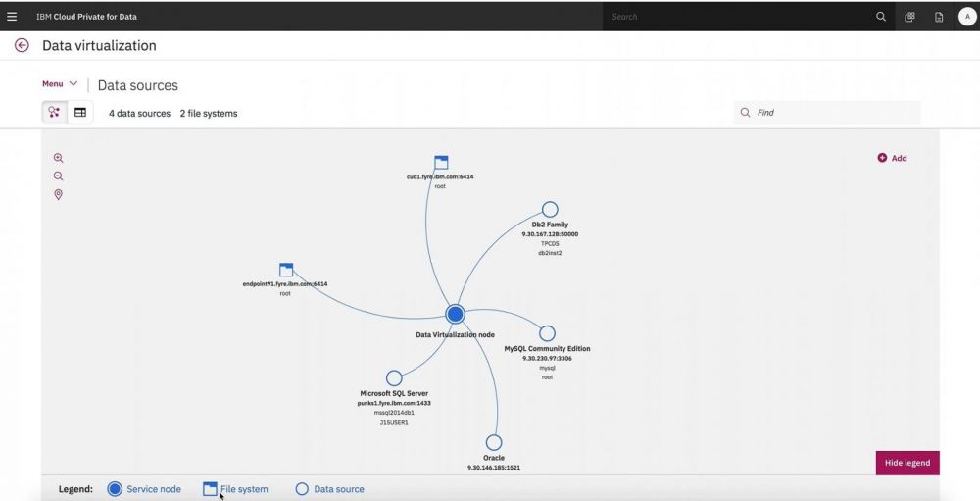Open the hamburger navigation menu

pyautogui.click(x=12, y=17)
